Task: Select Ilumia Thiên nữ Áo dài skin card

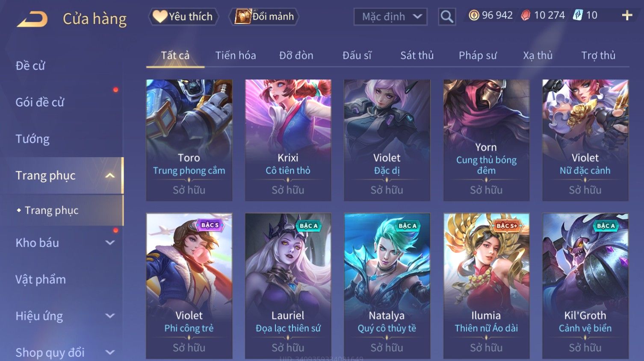Action: (486, 286)
